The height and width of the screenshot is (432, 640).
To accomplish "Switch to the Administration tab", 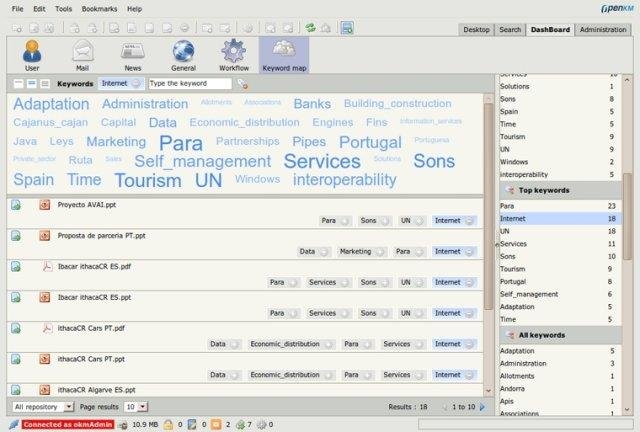I will coord(603,30).
